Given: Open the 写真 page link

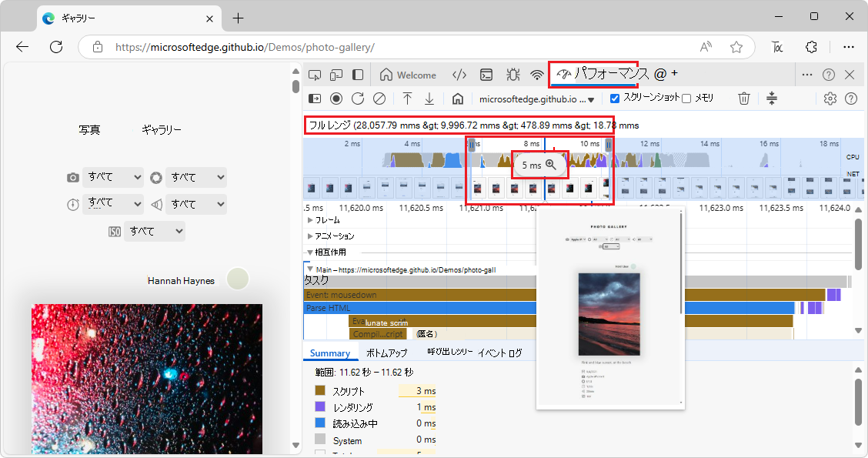Looking at the screenshot, I should [x=89, y=129].
